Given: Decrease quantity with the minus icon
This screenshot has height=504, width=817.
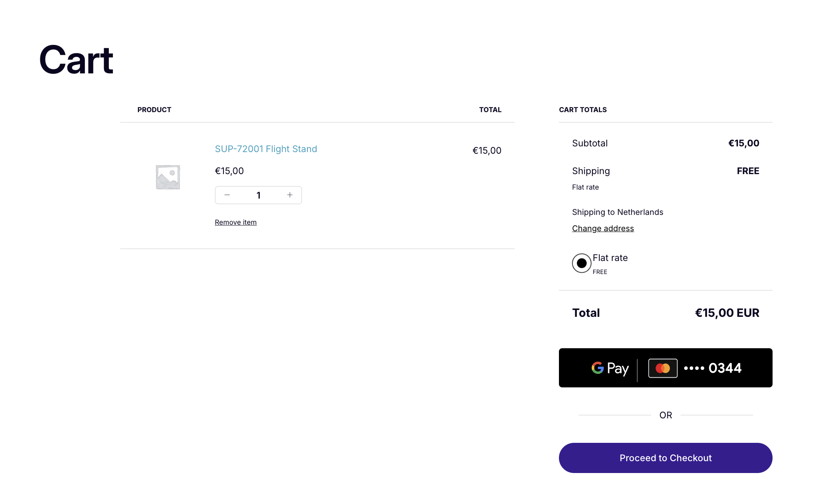Looking at the screenshot, I should [x=227, y=195].
